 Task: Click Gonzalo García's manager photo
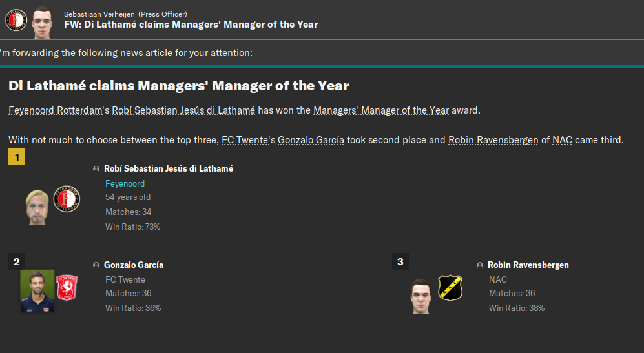pyautogui.click(x=37, y=290)
